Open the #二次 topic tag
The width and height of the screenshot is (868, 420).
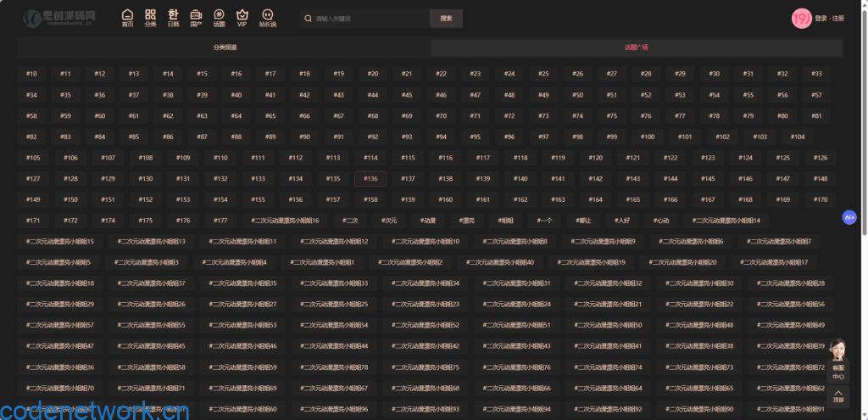(x=350, y=221)
